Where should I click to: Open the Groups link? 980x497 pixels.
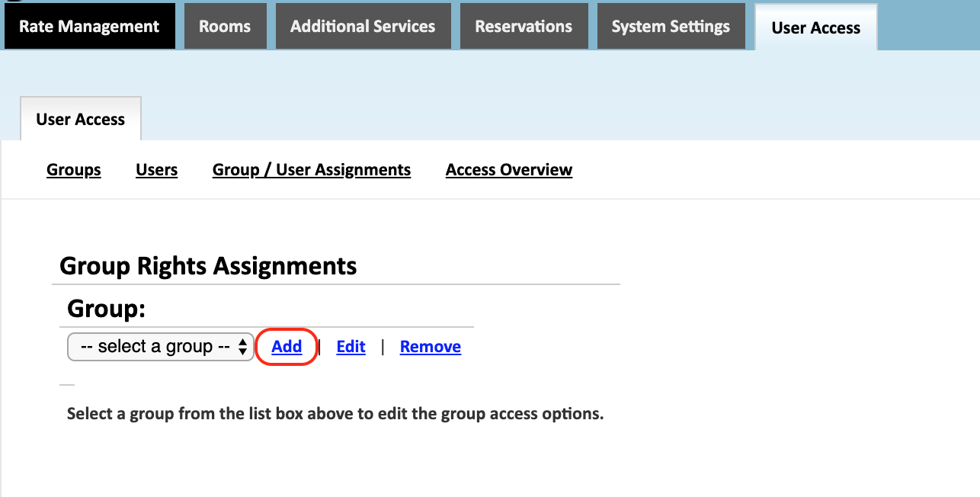point(74,170)
